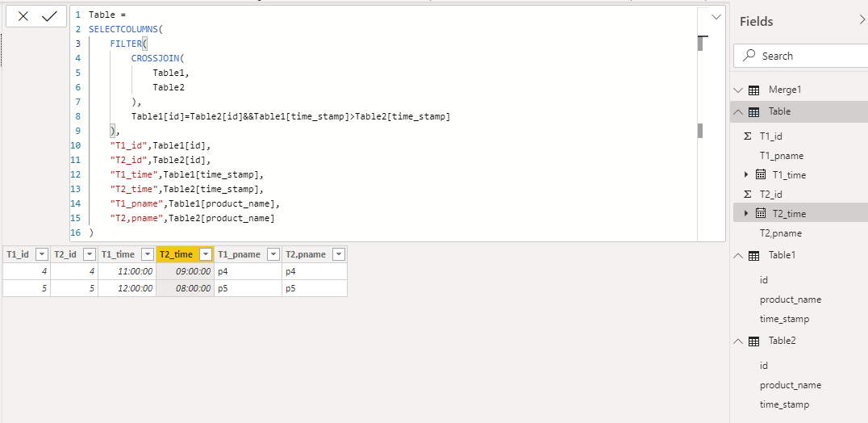Open the T1_time column filter dropdown

148,254
